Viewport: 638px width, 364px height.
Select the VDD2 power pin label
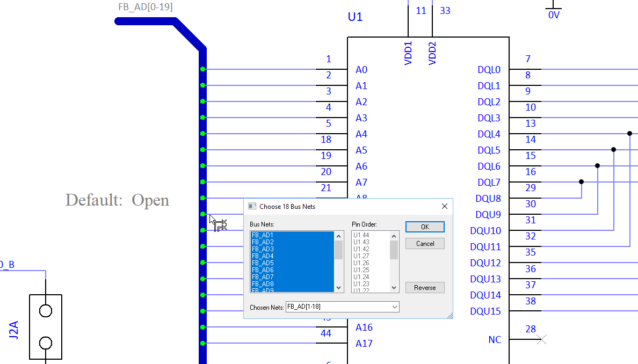pyautogui.click(x=432, y=53)
